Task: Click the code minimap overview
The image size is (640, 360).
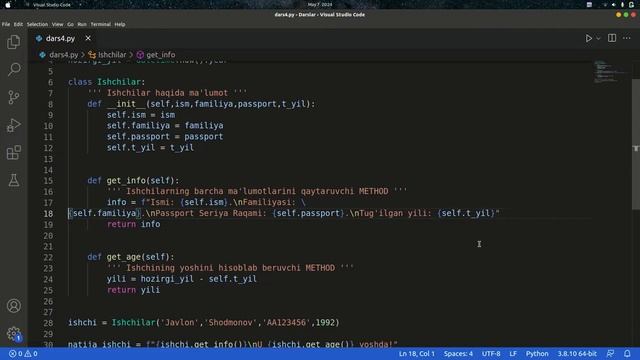Action: coord(611,72)
